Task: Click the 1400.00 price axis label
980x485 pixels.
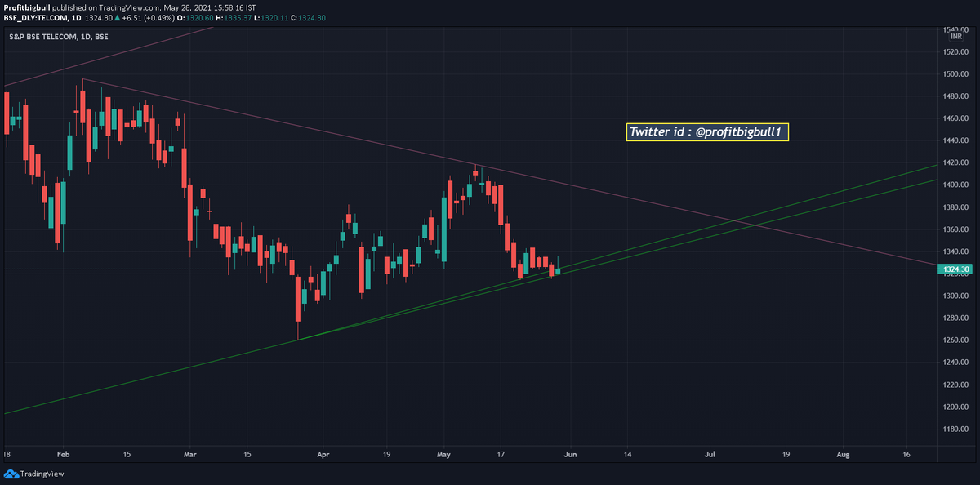Action: (957, 185)
